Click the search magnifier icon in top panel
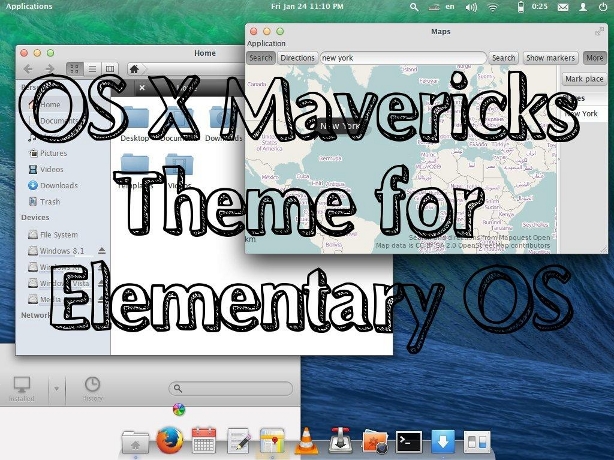The image size is (614, 460). coord(414,7)
